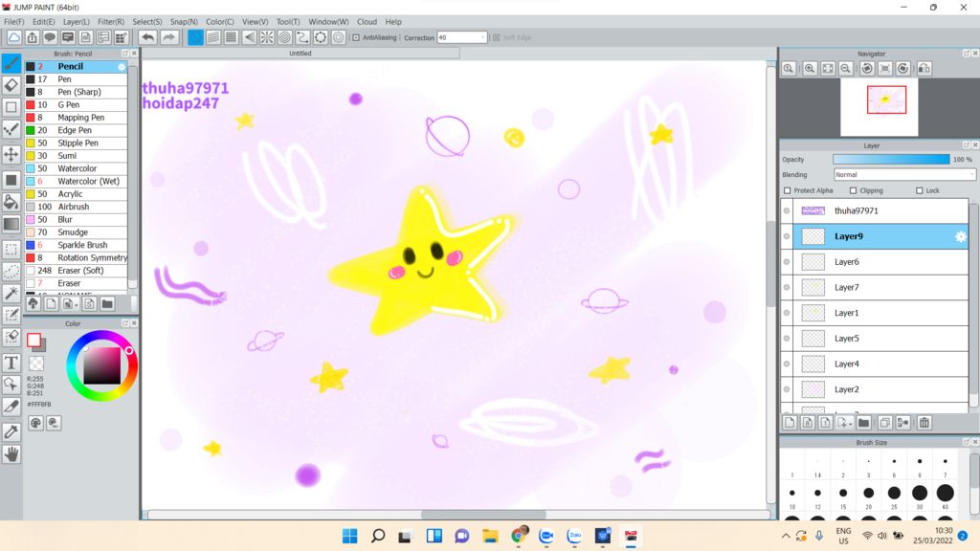This screenshot has height=551, width=980.
Task: Select the Bucket fill tool
Action: 11,201
